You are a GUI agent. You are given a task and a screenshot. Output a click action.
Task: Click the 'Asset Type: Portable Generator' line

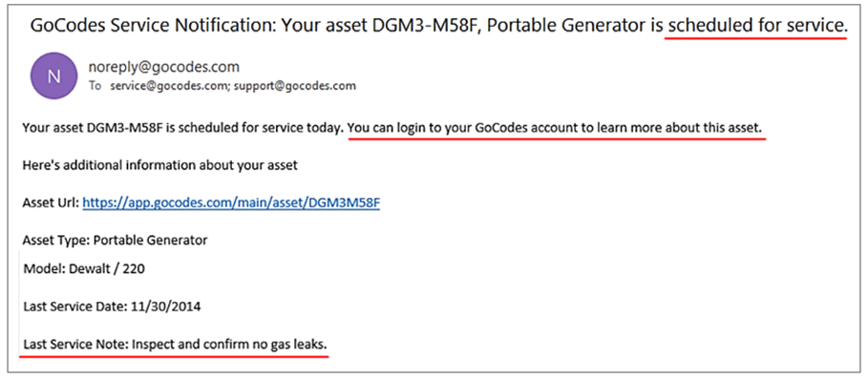[x=116, y=240]
